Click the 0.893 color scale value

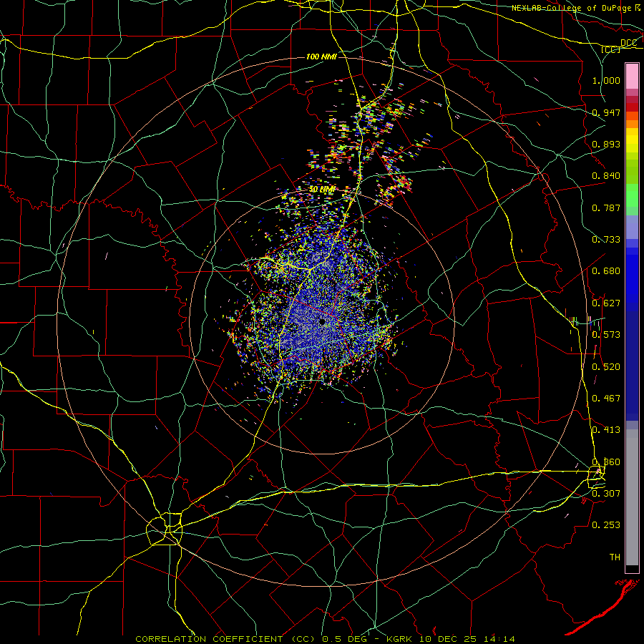coord(606,144)
